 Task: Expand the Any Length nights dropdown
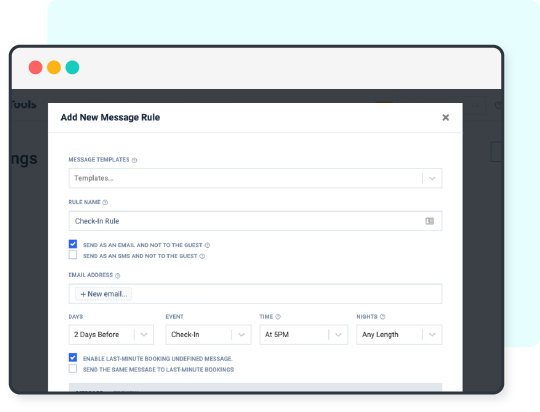[399, 335]
